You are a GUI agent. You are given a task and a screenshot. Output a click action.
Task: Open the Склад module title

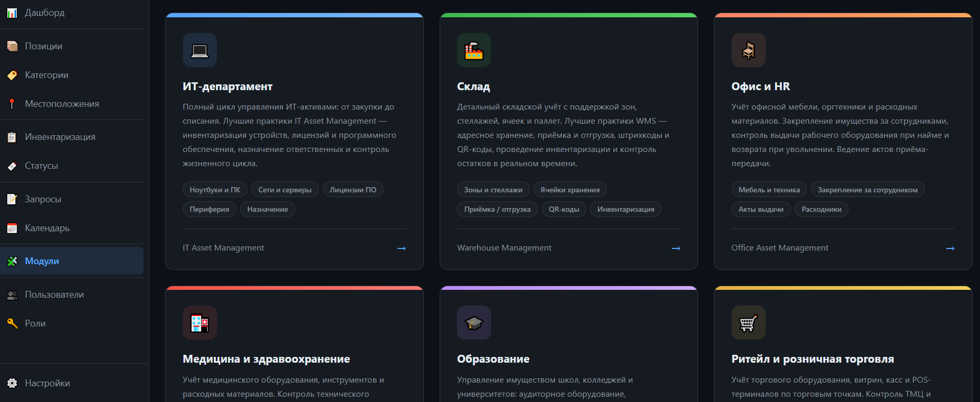click(x=473, y=86)
